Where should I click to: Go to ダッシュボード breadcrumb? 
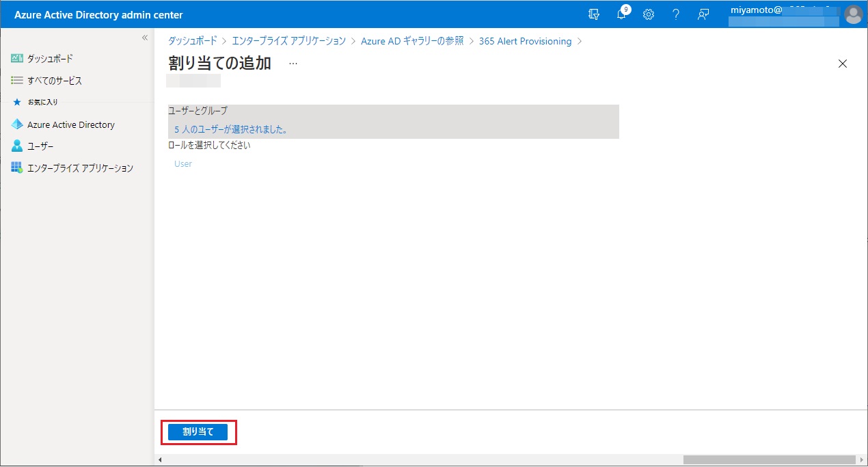pyautogui.click(x=193, y=41)
